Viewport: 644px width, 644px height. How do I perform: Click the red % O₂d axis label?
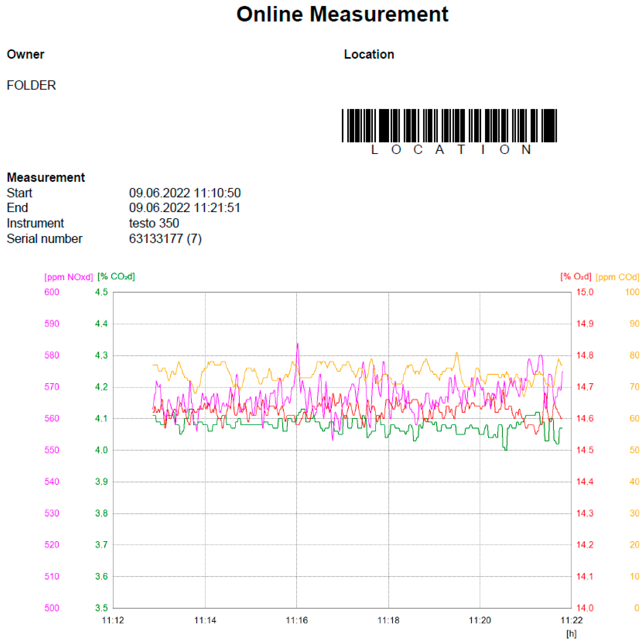576,277
